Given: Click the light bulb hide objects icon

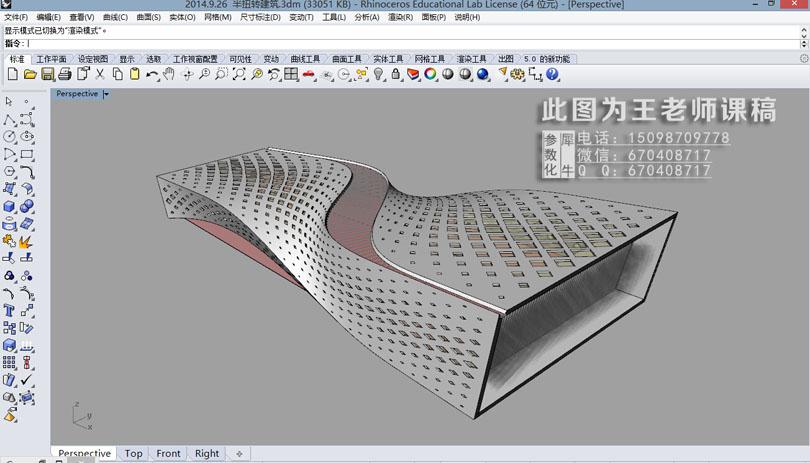Looking at the screenshot, I should tap(379, 74).
